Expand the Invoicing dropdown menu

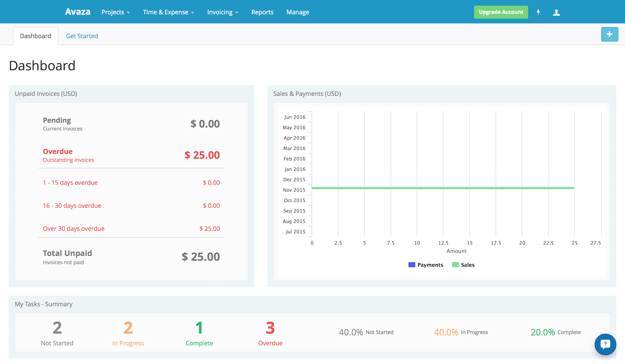coord(222,12)
